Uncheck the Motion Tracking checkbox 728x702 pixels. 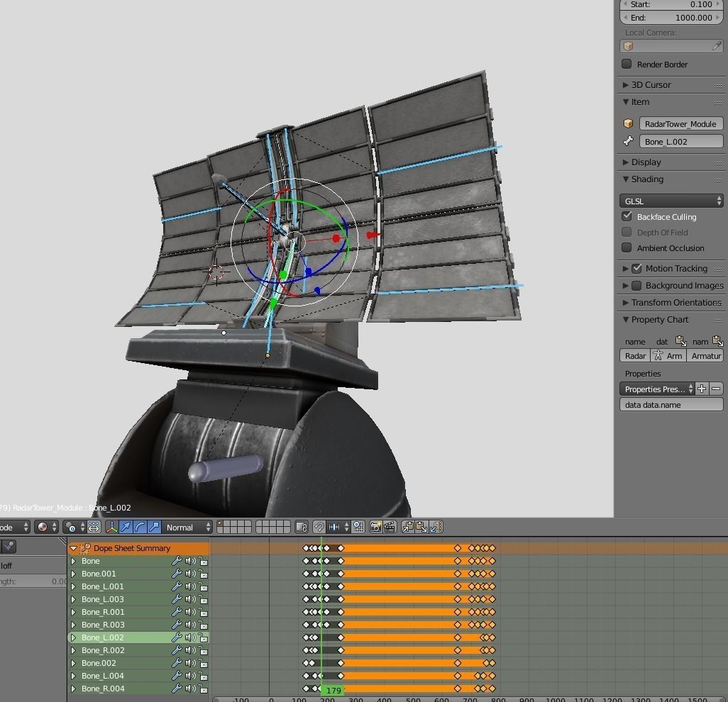tap(637, 268)
